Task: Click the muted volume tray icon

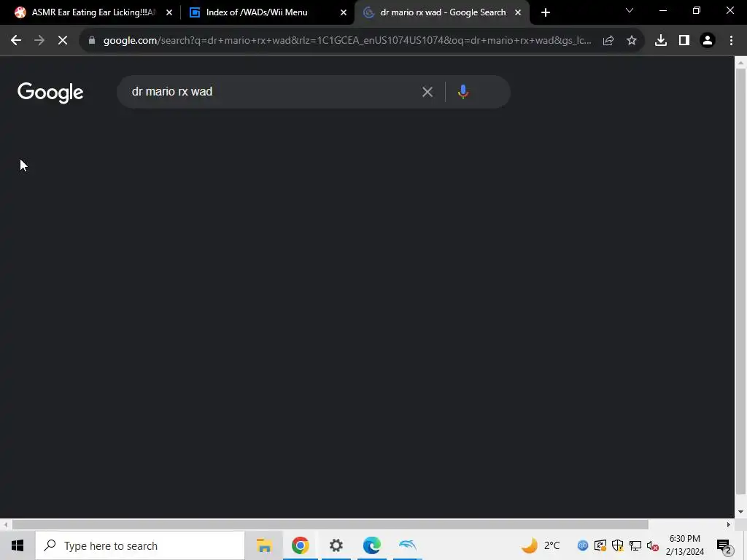Action: point(653,545)
